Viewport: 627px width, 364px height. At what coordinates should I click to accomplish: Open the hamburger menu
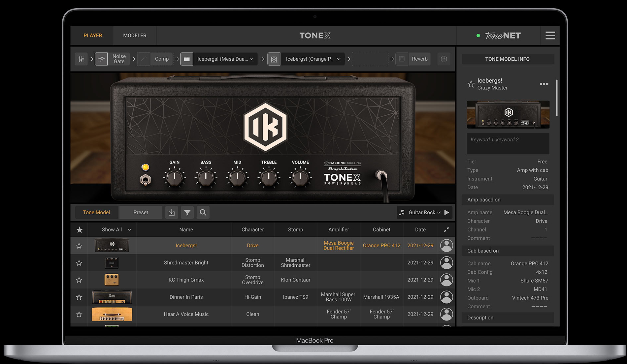coord(550,36)
